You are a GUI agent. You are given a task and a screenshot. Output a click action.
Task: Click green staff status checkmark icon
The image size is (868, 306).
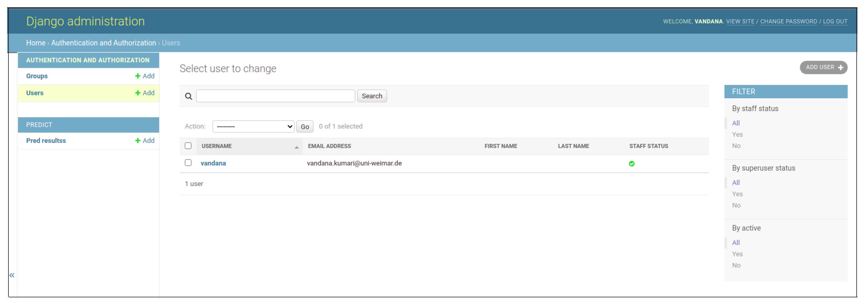point(632,164)
